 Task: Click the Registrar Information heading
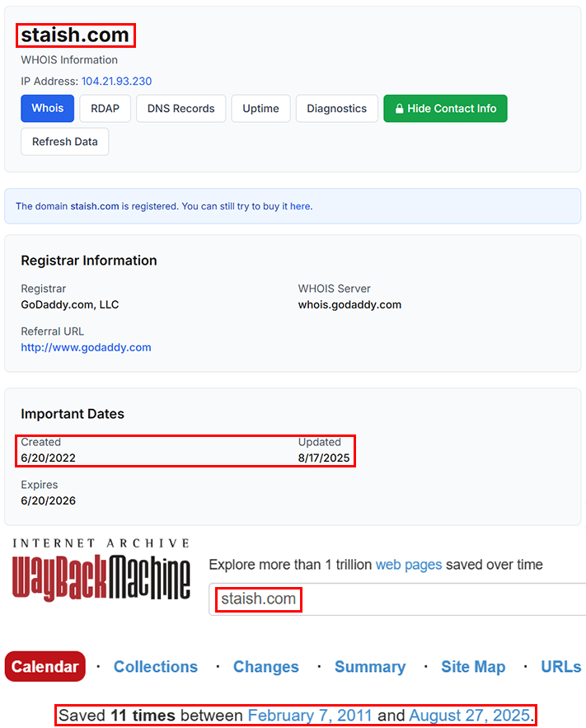pyautogui.click(x=89, y=261)
